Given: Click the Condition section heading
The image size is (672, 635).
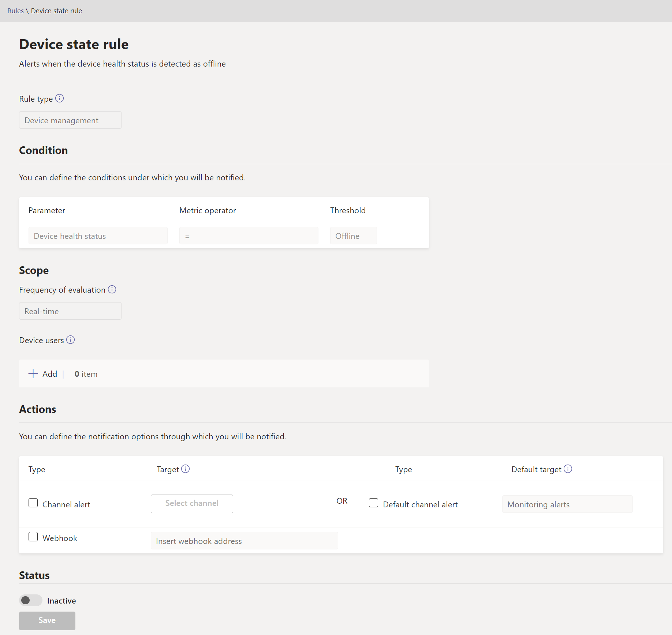Looking at the screenshot, I should 44,150.
